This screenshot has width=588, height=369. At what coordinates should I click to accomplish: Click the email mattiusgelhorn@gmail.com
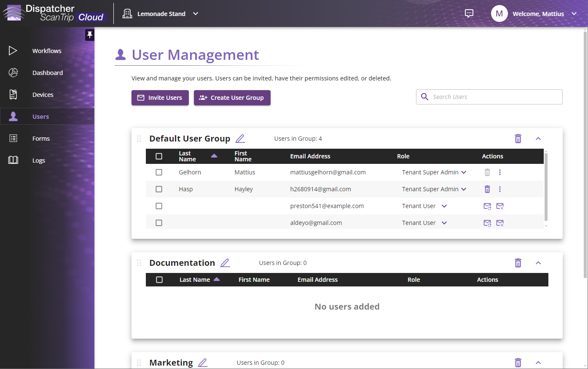[328, 172]
